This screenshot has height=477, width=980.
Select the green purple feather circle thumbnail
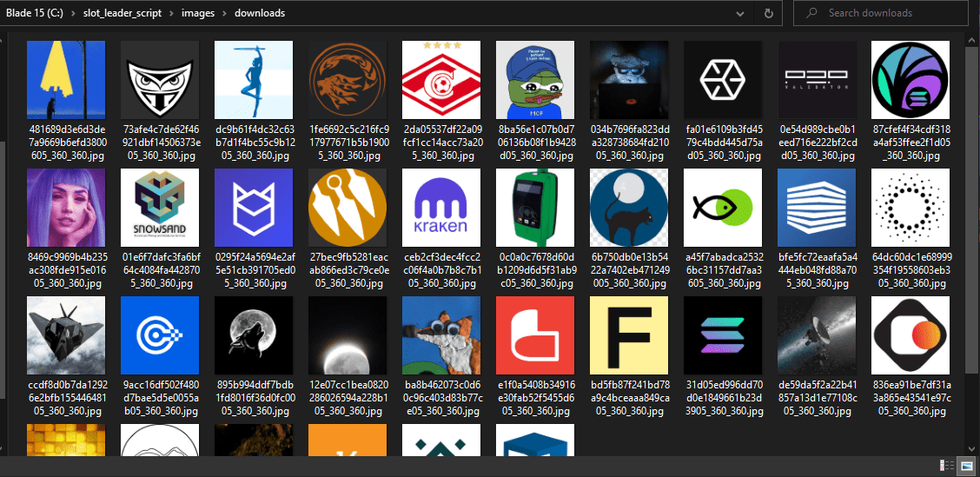910,79
